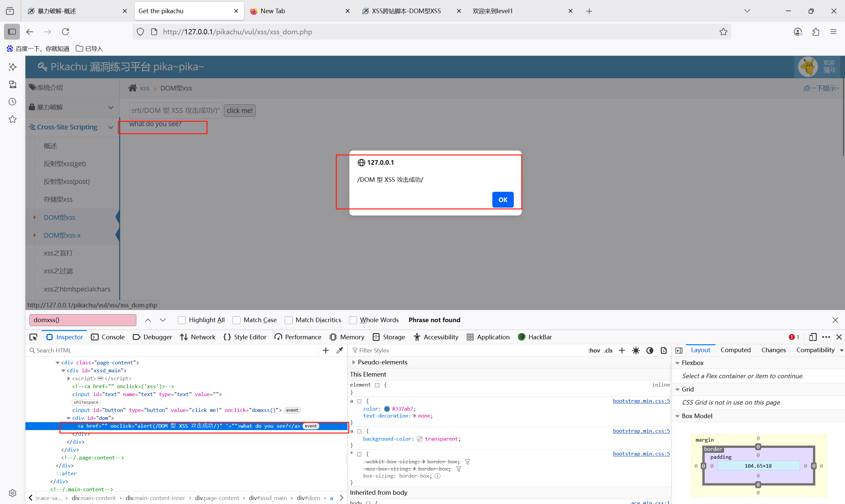Open the Firefox application menu
This screenshot has width=845, height=504.
point(833,32)
